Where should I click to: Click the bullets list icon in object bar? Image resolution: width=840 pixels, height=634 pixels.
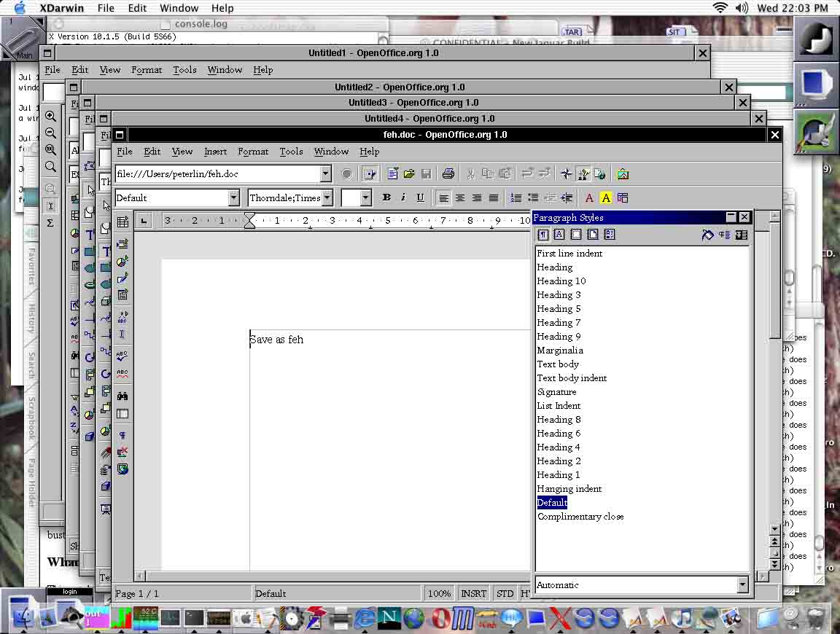point(533,198)
